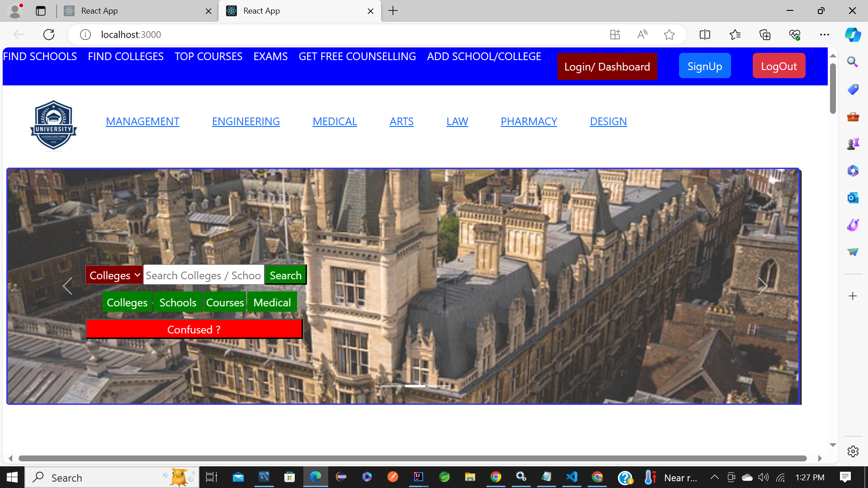The width and height of the screenshot is (868, 488).
Task: Open Visual Studio Code from taskbar
Action: click(571, 477)
